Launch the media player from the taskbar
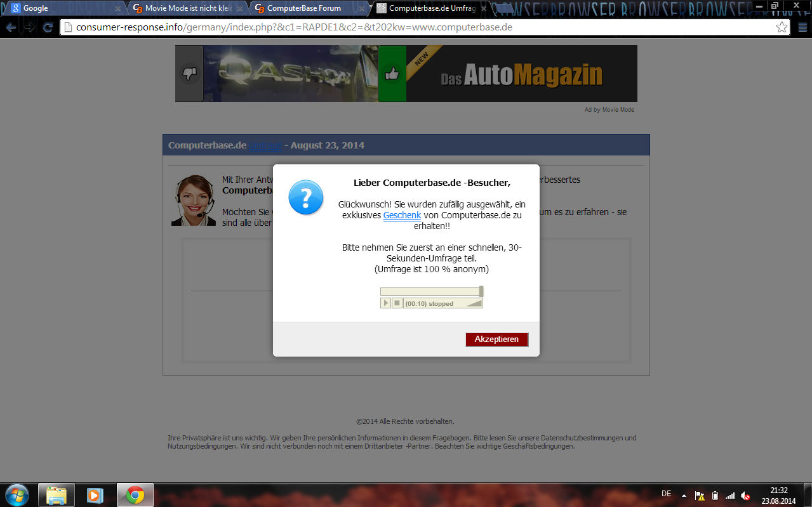The image size is (812, 507). tap(95, 495)
